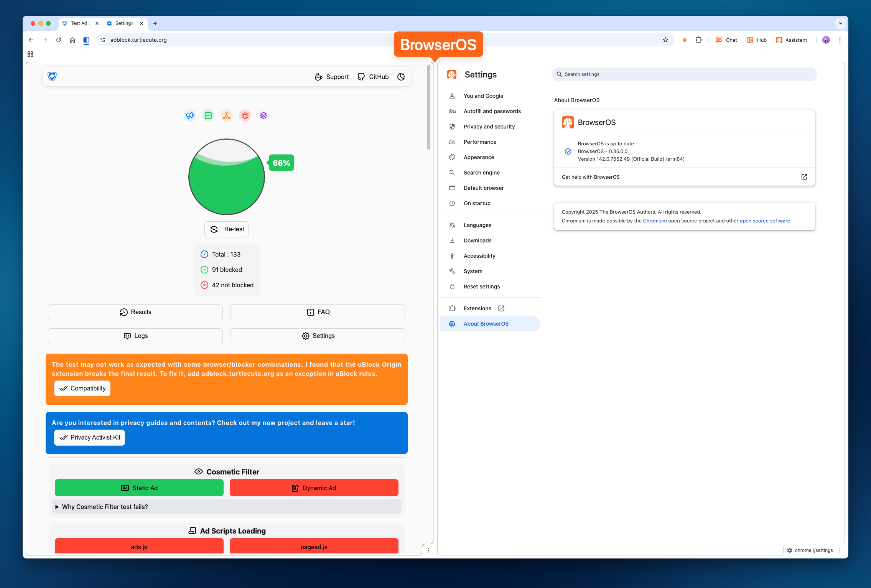Click the orange tracking network icon
The image size is (871, 588).
pos(227,115)
